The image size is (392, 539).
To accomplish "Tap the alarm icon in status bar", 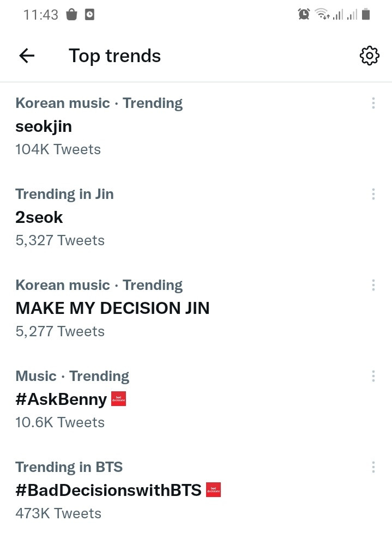I will (x=304, y=14).
